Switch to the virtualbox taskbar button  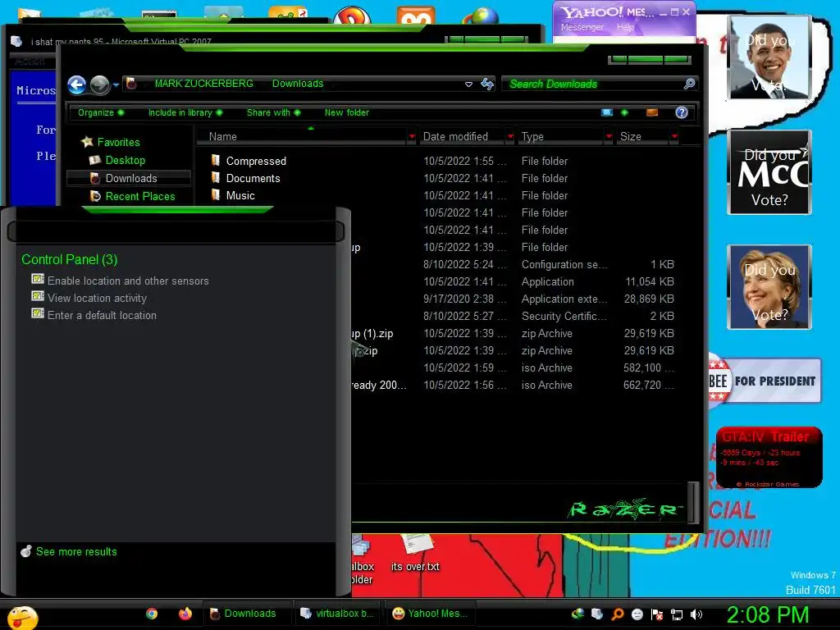339,614
